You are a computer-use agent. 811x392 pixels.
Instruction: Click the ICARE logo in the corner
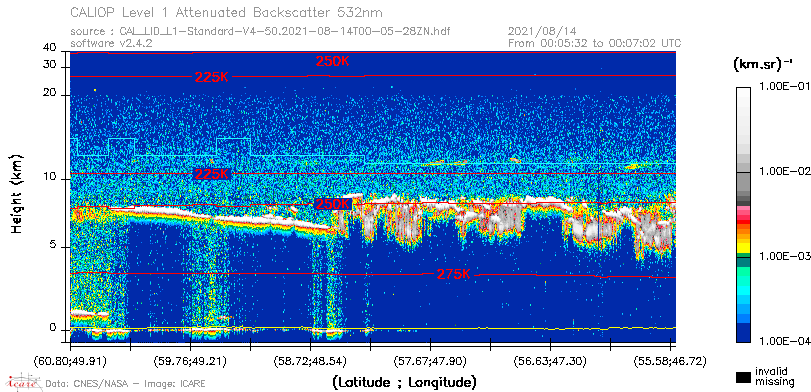23,382
